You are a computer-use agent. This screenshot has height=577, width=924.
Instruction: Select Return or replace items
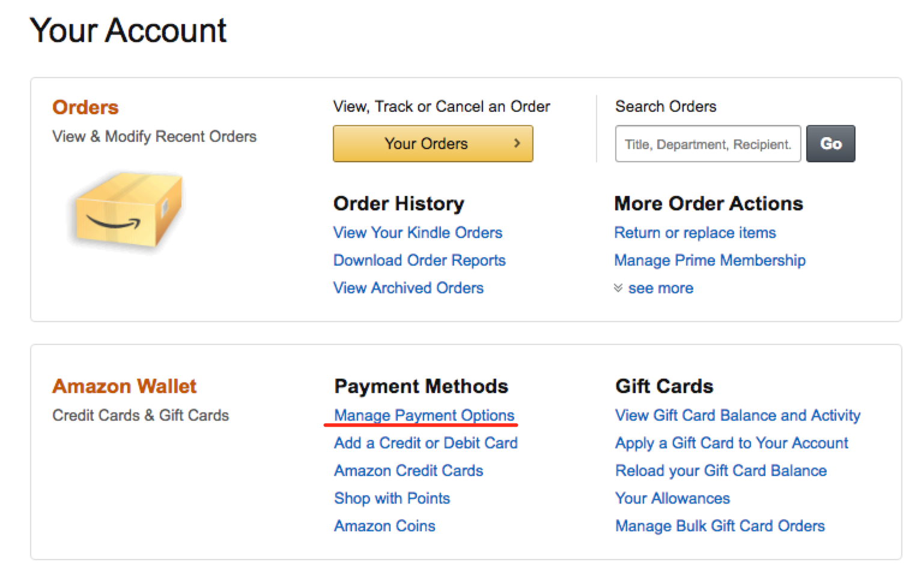[695, 233]
